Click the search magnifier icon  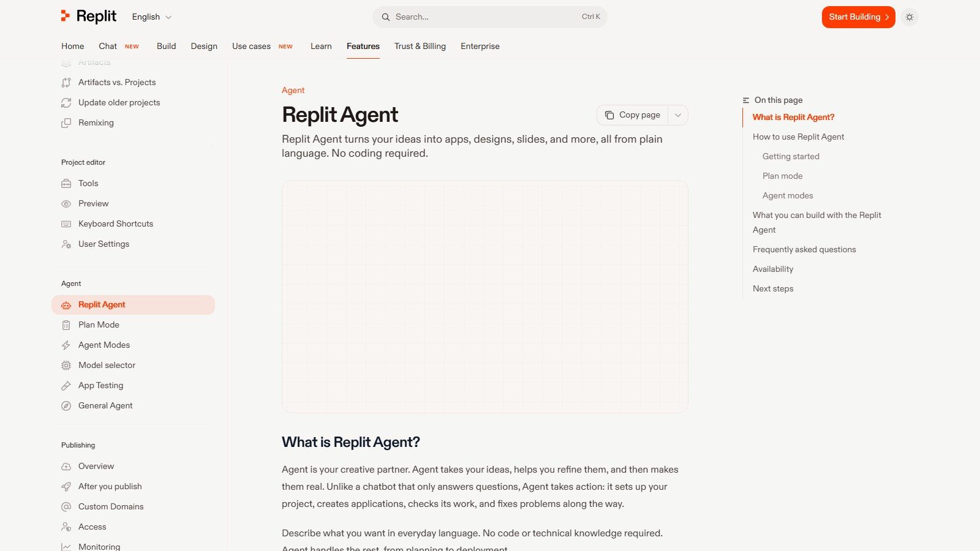[x=386, y=17]
